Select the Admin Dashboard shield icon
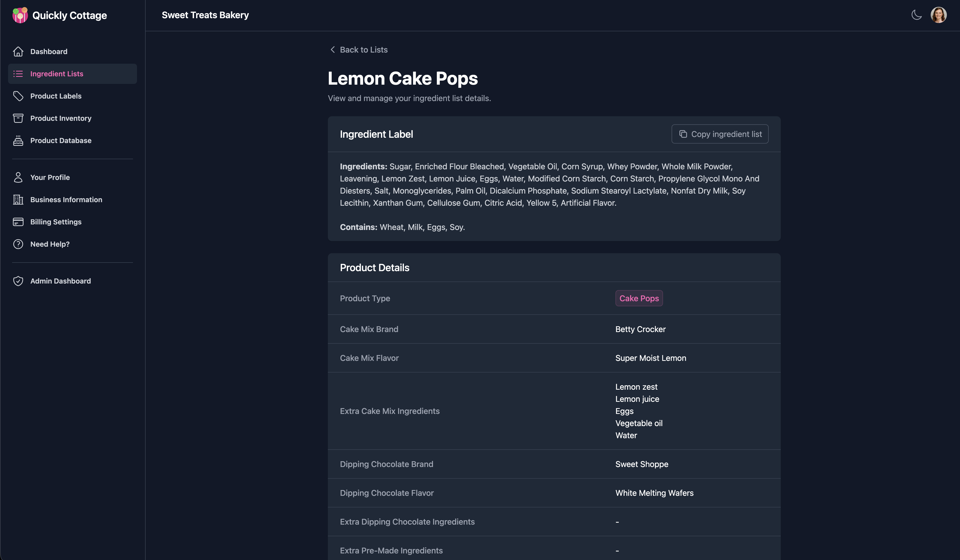 pos(19,281)
